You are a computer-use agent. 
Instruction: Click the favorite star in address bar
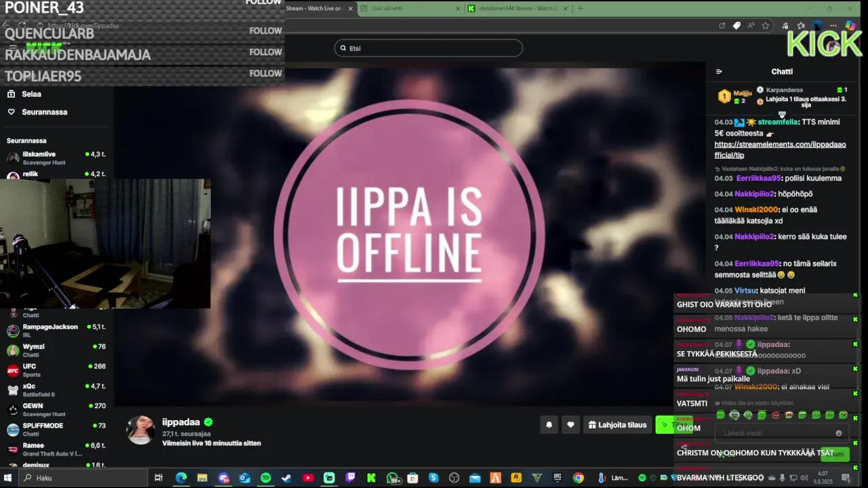tap(766, 26)
